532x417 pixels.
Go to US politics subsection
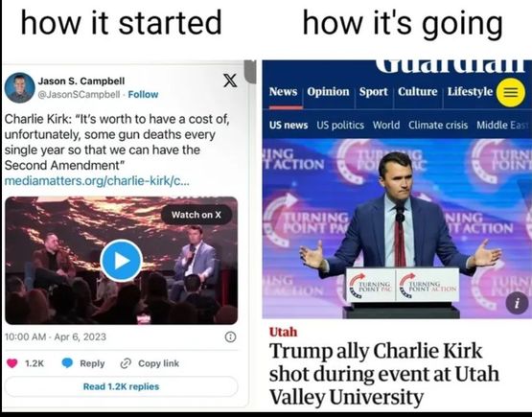[x=340, y=126]
